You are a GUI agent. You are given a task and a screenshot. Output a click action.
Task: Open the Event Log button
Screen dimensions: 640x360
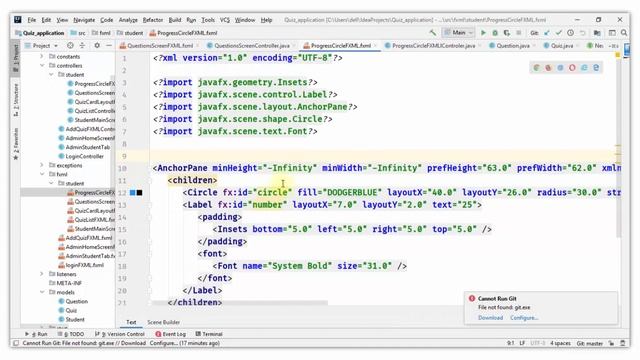[x=170, y=334]
